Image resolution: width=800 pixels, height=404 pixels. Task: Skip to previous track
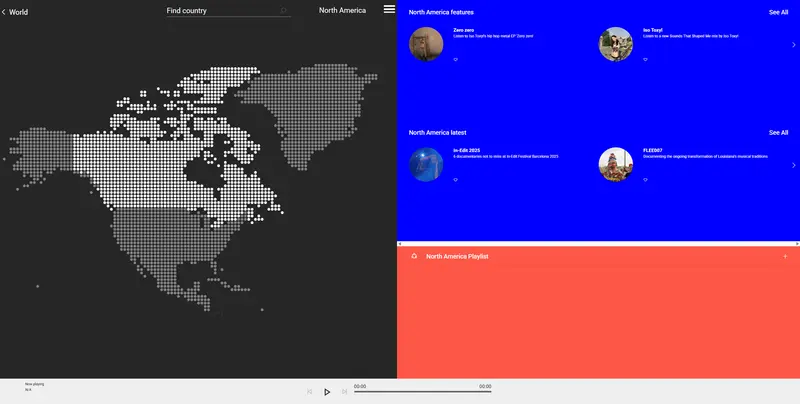tap(309, 392)
